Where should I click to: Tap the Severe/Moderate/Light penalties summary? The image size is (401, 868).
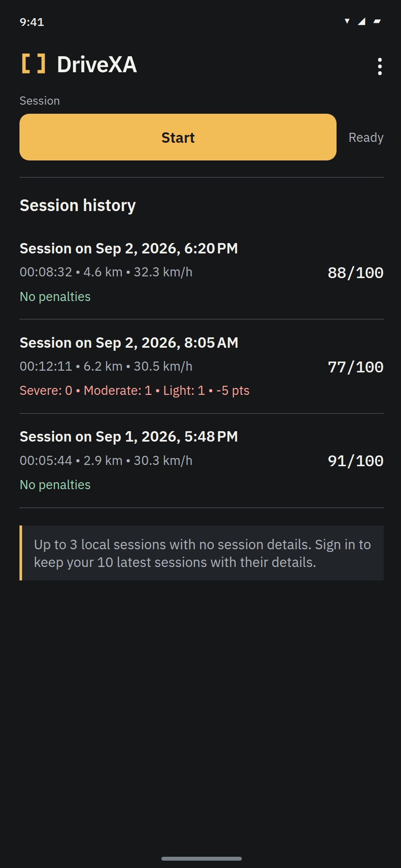click(x=135, y=391)
